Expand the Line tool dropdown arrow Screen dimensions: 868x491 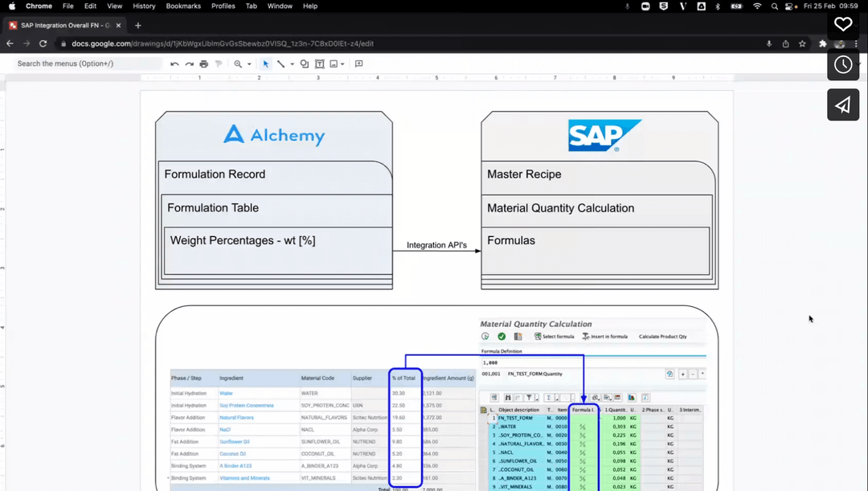(293, 63)
